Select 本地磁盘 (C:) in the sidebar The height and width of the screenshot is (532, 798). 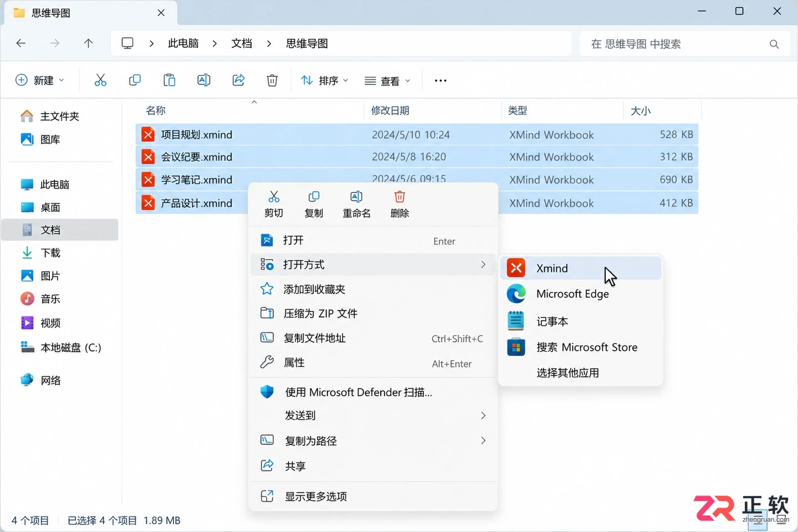(61, 347)
